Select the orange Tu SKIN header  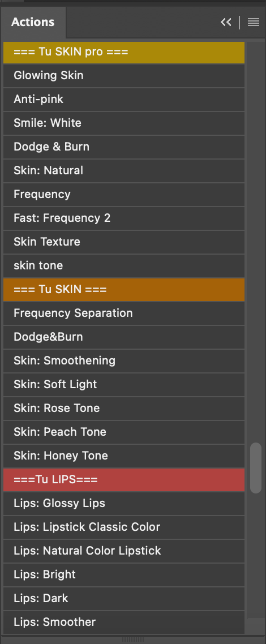[x=124, y=290]
